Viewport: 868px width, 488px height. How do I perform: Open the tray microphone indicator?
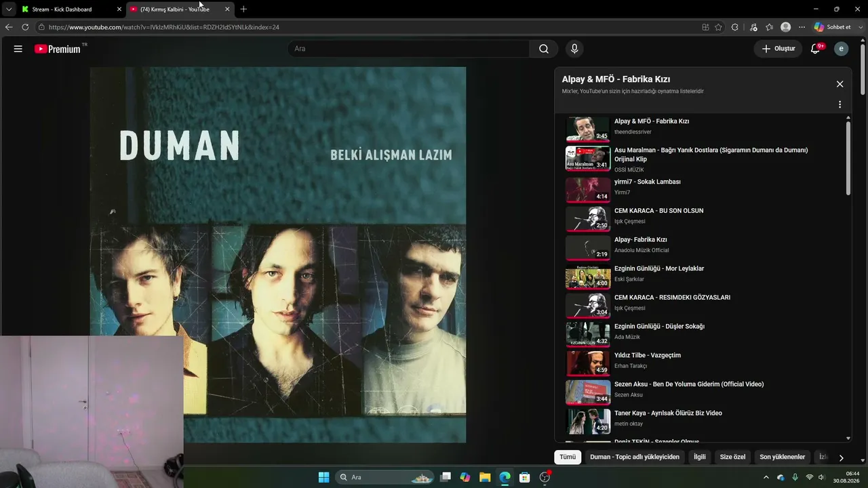coord(795,477)
